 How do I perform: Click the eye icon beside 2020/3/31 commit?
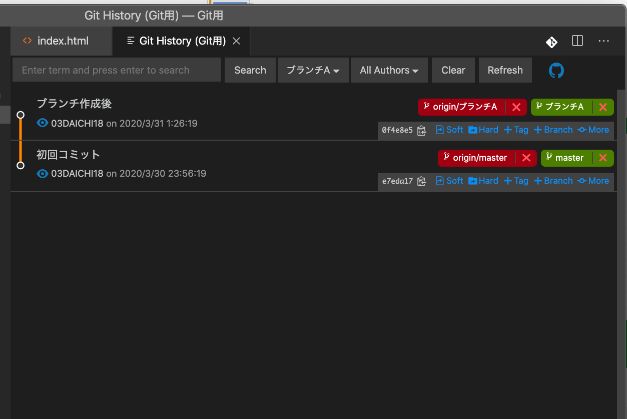click(42, 123)
